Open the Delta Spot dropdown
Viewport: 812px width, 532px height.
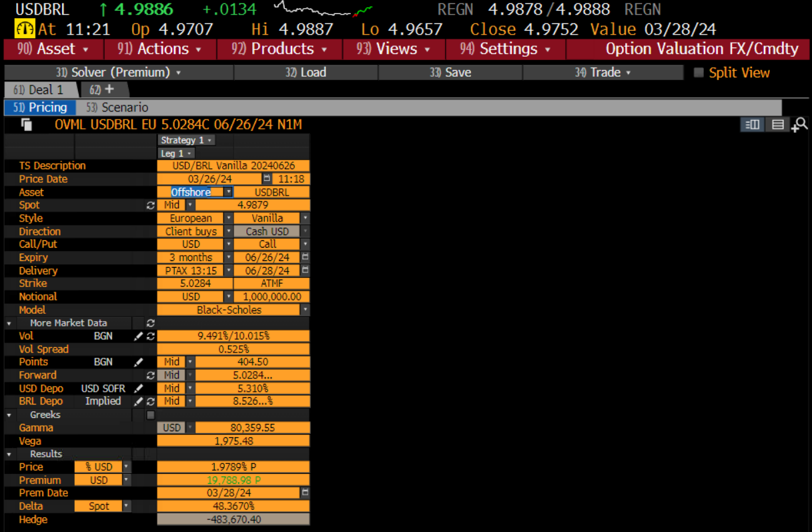[127, 507]
